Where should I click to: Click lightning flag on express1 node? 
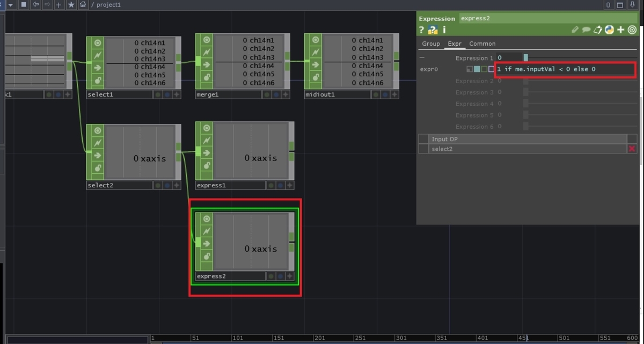[207, 141]
